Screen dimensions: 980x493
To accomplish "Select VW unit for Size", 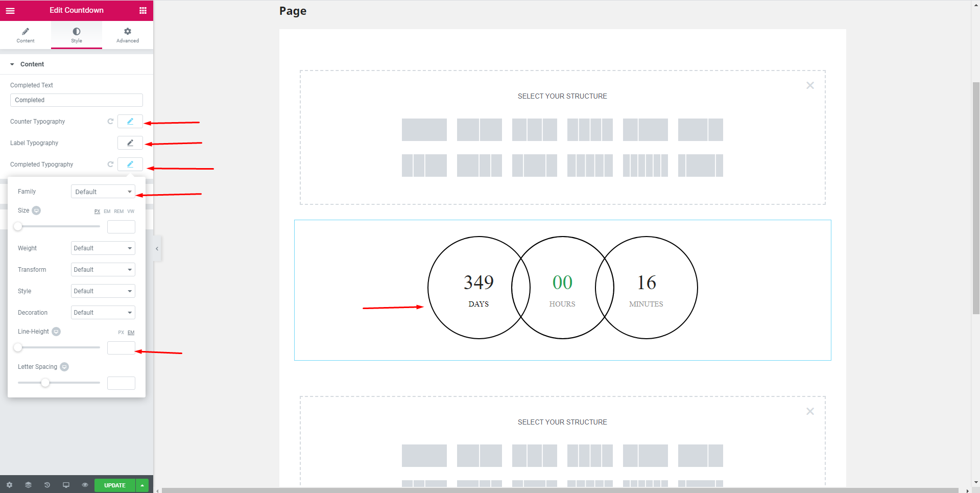I will (131, 212).
